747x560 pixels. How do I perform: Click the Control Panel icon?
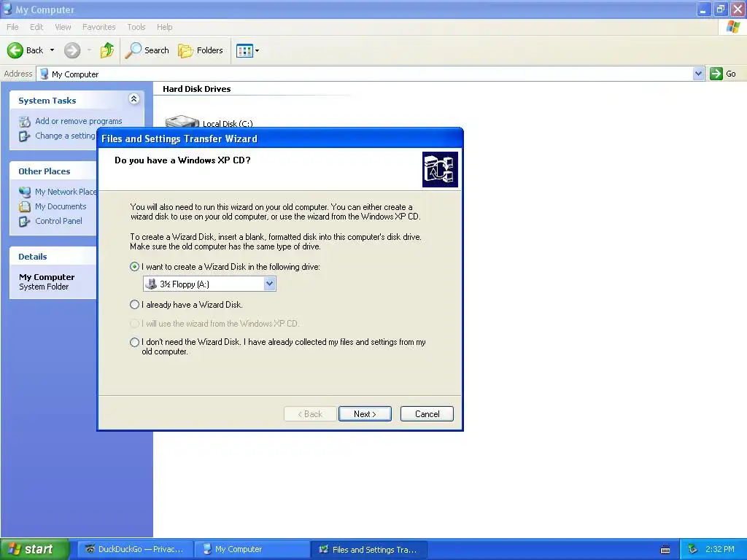(x=25, y=222)
